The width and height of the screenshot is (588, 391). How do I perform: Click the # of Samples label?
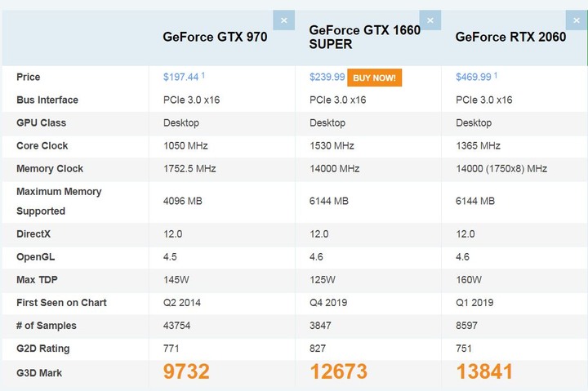47,326
